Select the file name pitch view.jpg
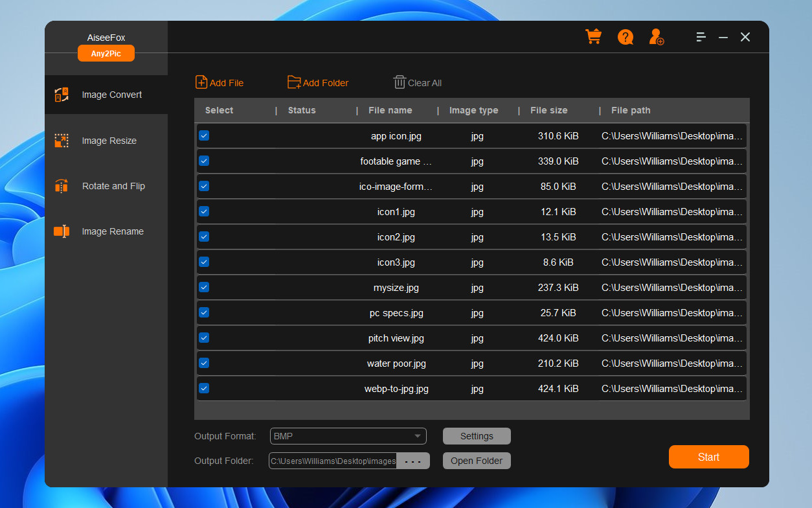This screenshot has height=508, width=812. point(396,338)
